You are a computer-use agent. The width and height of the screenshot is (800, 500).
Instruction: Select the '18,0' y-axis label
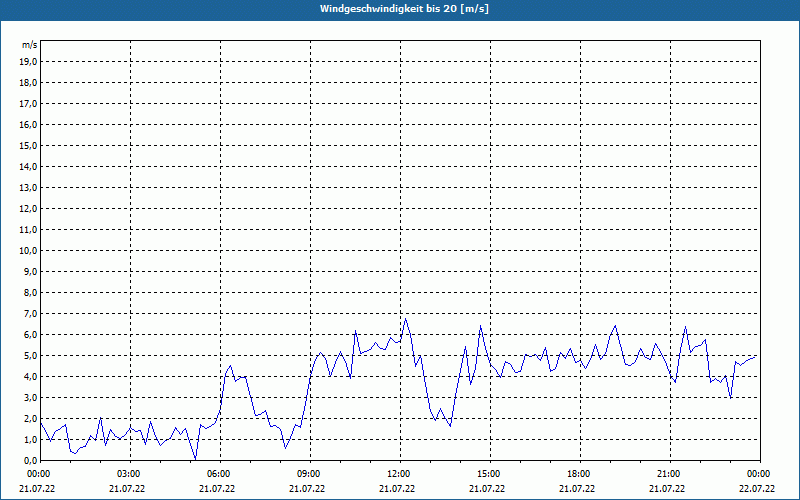point(29,83)
